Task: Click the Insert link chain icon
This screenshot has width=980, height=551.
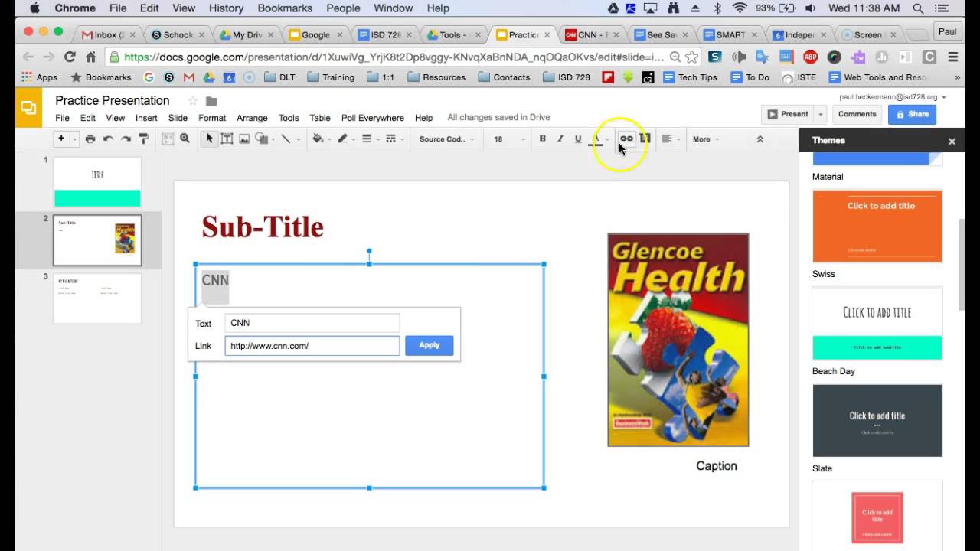Action: coord(626,139)
